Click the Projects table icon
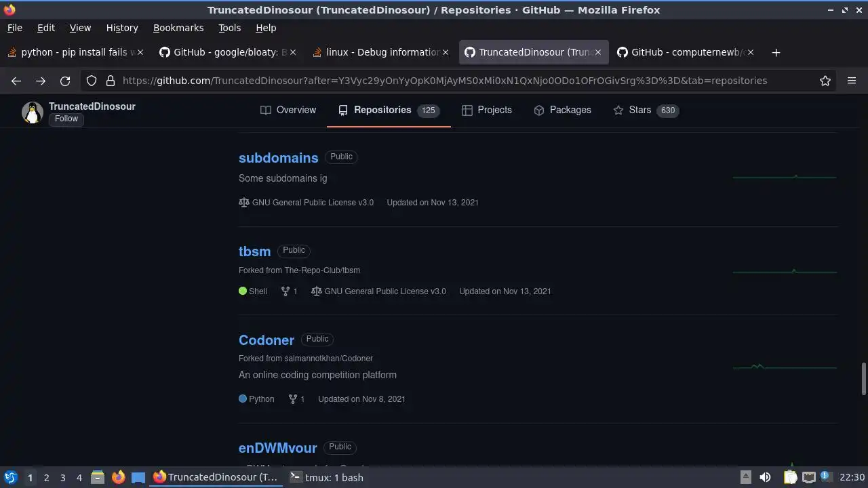 coord(467,110)
